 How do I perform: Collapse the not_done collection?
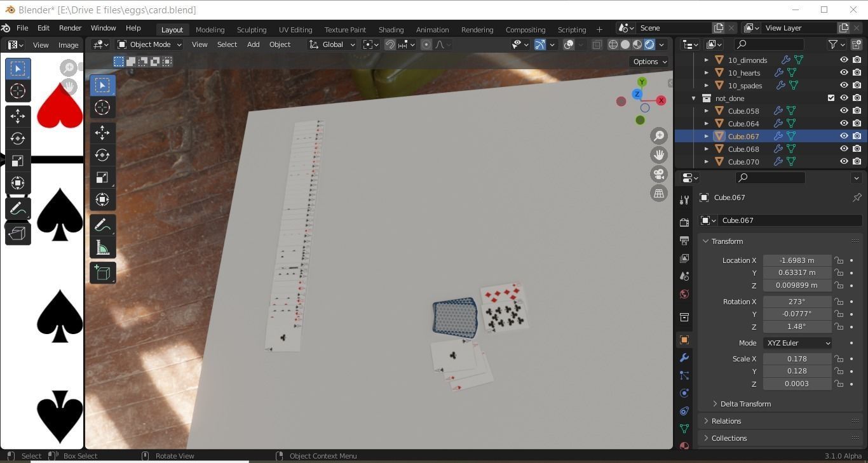[693, 98]
